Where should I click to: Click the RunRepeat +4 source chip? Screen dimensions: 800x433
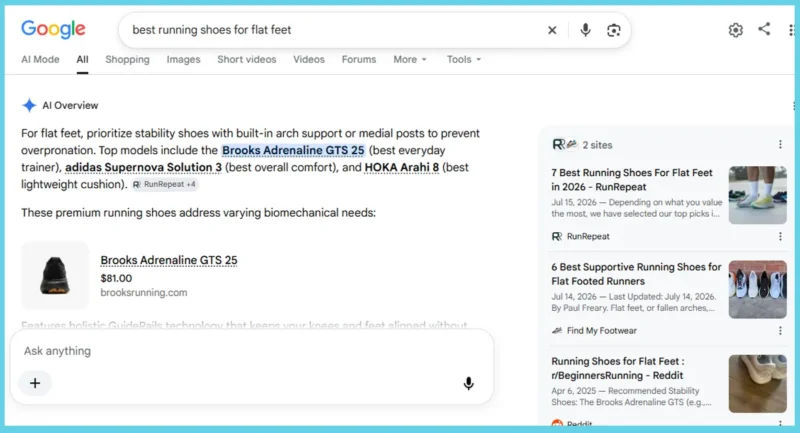[164, 184]
